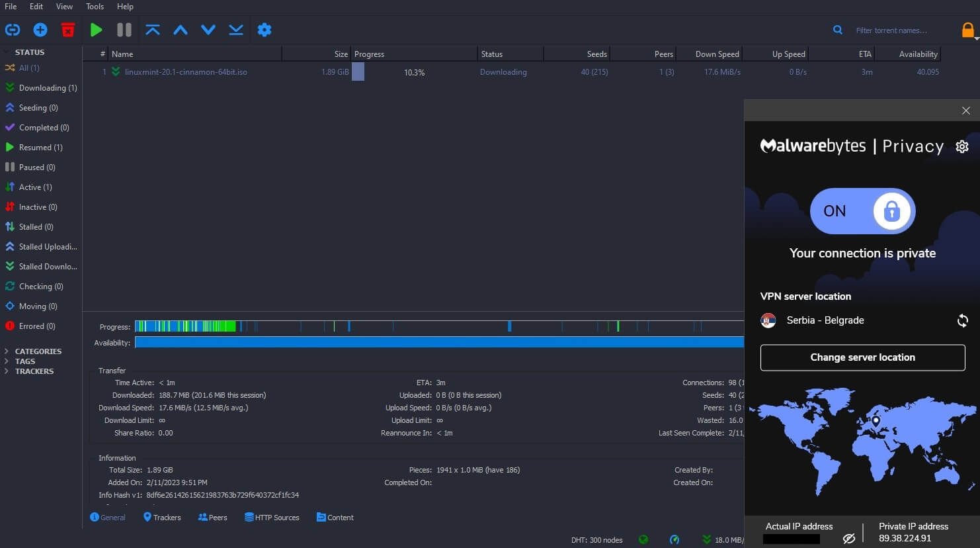Sort by Seeds column header
This screenshot has height=548, width=980.
coord(576,54)
